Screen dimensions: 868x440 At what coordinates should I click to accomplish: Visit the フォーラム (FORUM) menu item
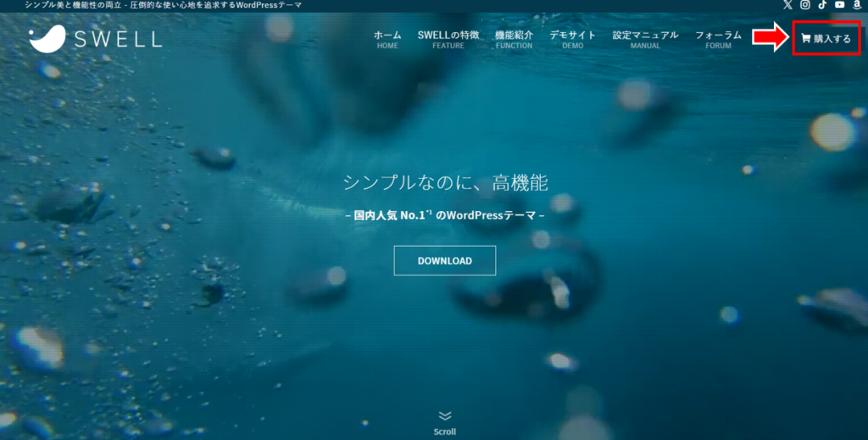coord(718,39)
